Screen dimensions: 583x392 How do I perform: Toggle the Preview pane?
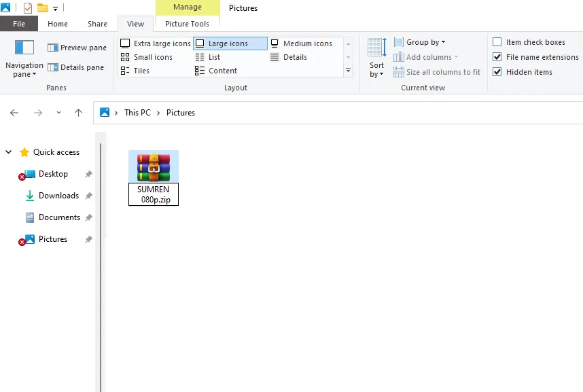77,48
